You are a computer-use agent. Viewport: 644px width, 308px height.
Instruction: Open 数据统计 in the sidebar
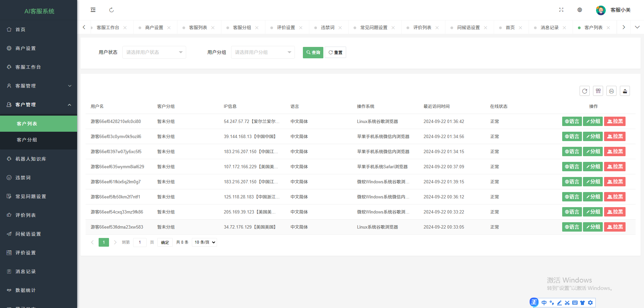point(39,290)
